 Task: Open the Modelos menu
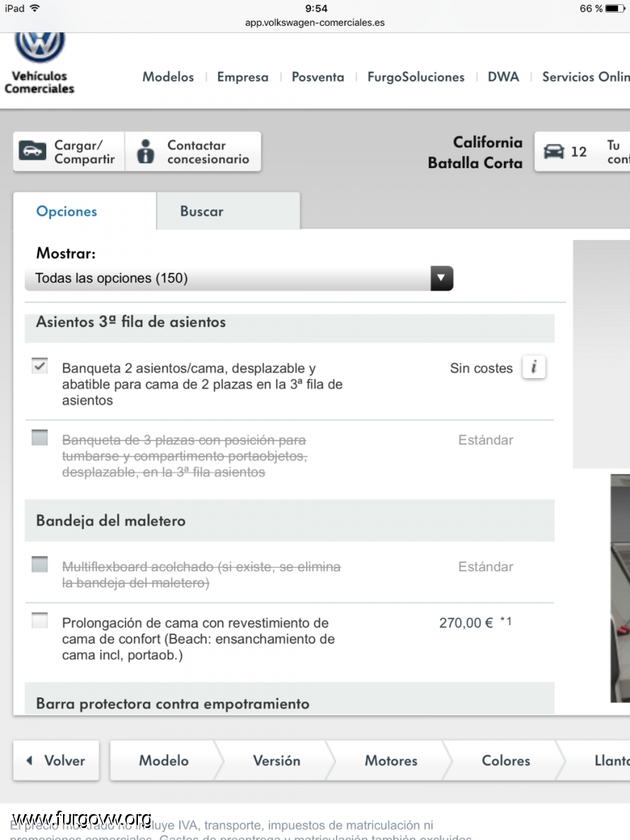click(168, 77)
